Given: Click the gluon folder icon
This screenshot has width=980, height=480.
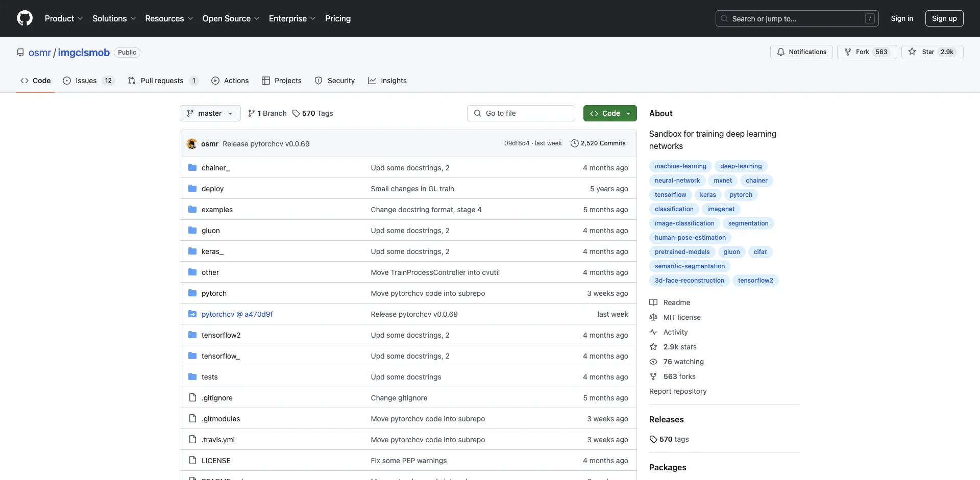Looking at the screenshot, I should pyautogui.click(x=192, y=230).
